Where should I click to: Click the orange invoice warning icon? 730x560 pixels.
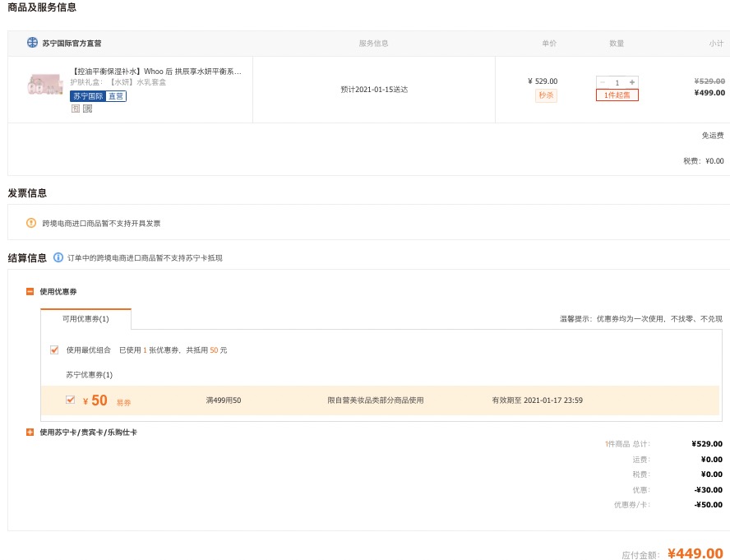tap(31, 223)
